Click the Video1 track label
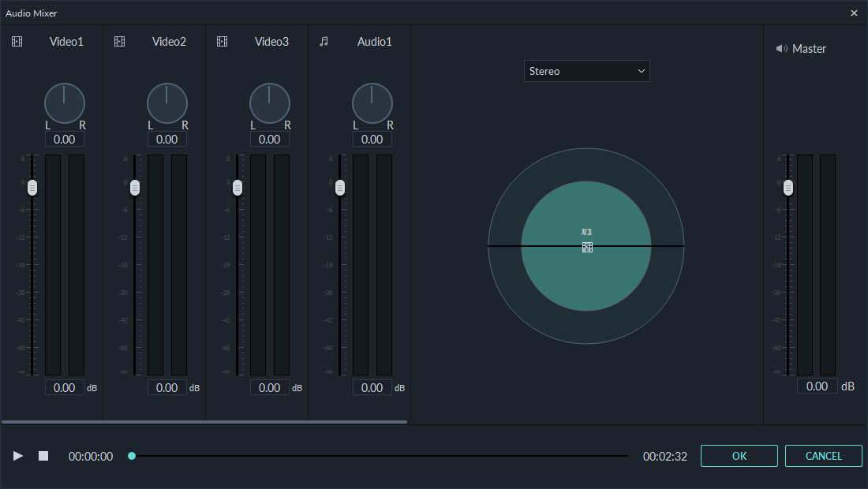 [66, 42]
